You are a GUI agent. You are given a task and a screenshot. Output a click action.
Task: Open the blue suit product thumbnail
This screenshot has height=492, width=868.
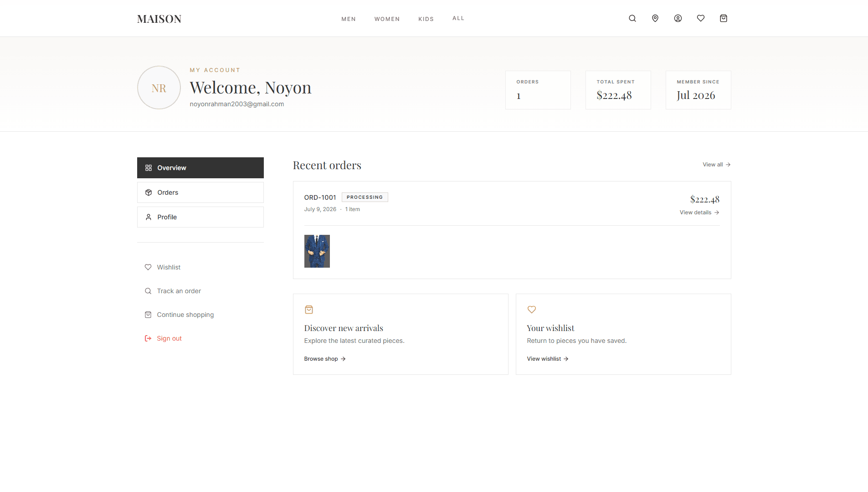tap(317, 251)
